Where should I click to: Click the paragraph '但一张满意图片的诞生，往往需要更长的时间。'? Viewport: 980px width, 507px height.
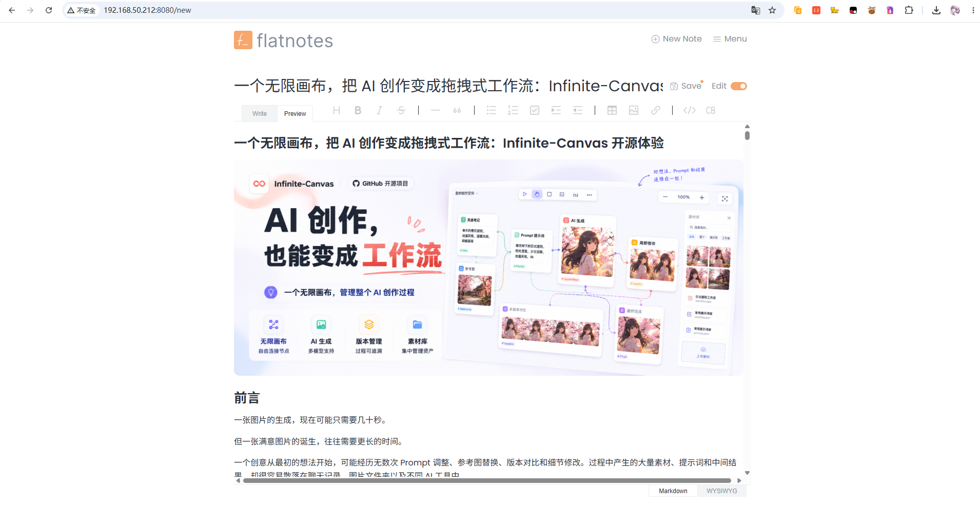[x=319, y=441]
